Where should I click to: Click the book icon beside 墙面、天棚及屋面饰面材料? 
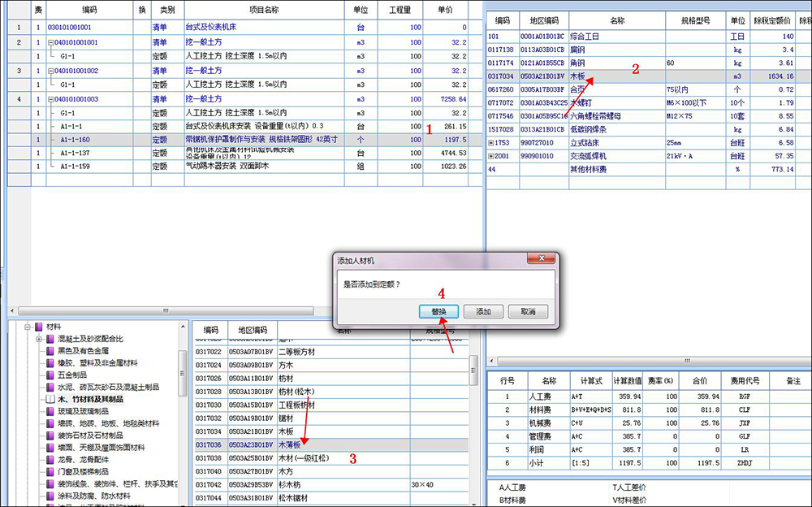(50, 448)
